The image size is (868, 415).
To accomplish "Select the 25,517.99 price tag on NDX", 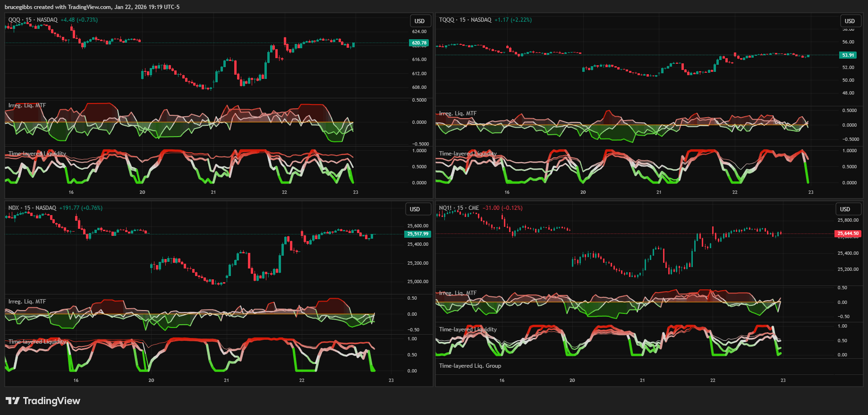I will [417, 234].
